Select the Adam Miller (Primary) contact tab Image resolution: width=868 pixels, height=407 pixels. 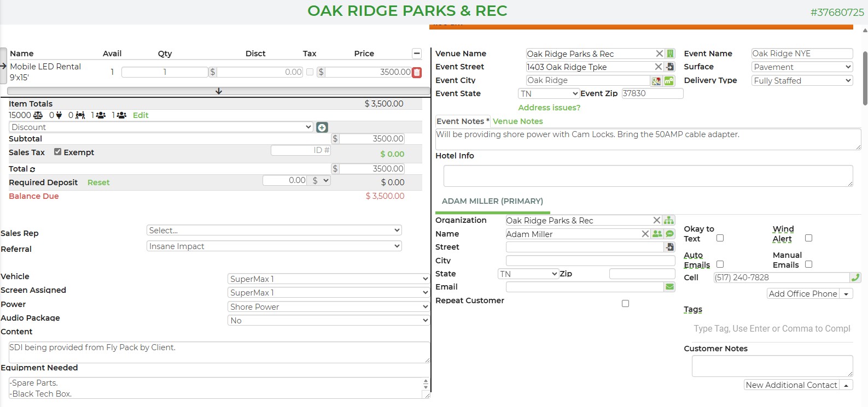click(492, 201)
